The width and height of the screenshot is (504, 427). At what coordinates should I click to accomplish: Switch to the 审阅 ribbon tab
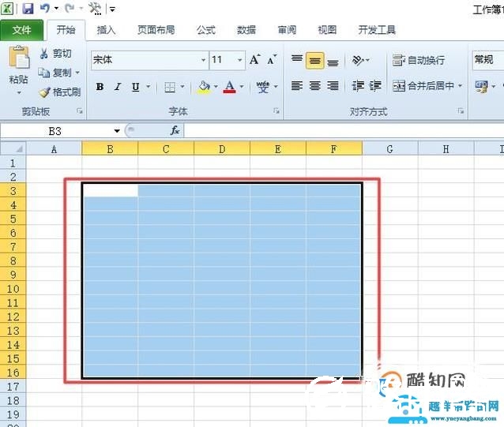[x=287, y=30]
